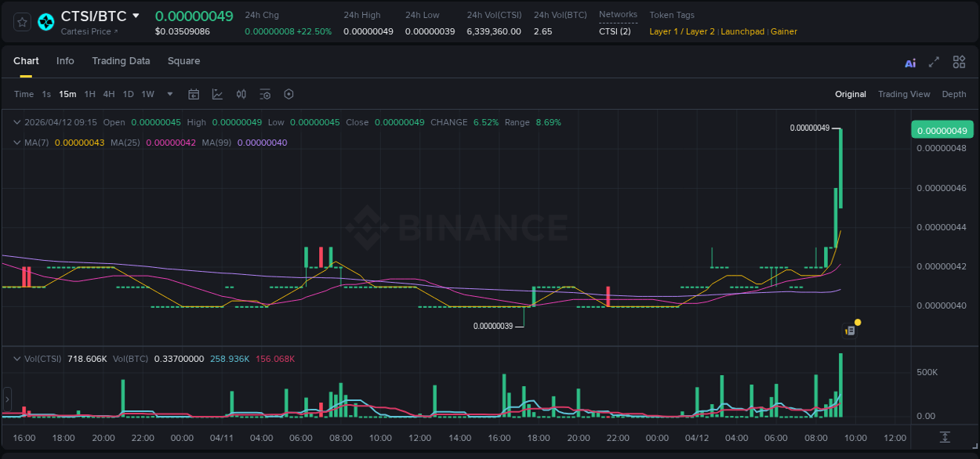Viewport: 980px width, 459px height.
Task: Add CTSI/BTC to favorites with star
Action: [23, 22]
